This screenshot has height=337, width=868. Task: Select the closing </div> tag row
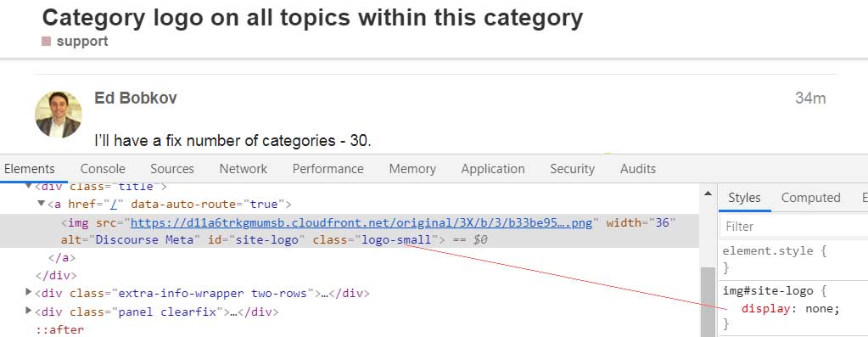pyautogui.click(x=56, y=275)
